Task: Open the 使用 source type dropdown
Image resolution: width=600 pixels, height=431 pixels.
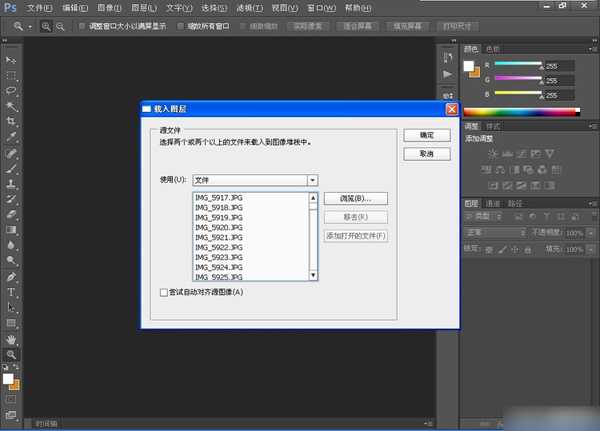Action: point(312,180)
